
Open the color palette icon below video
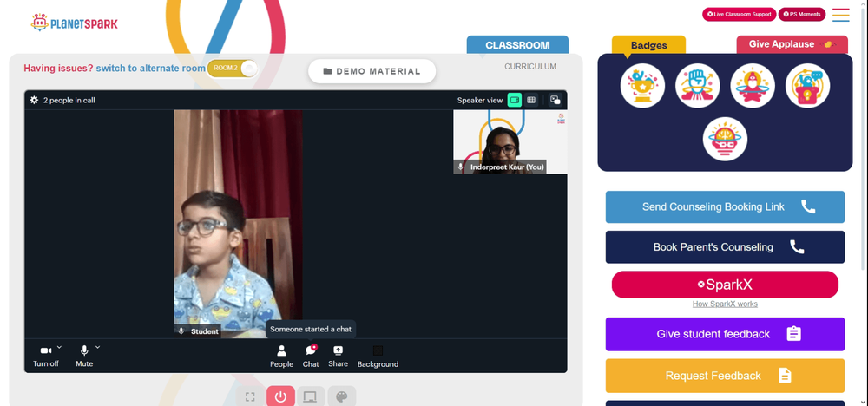(341, 396)
